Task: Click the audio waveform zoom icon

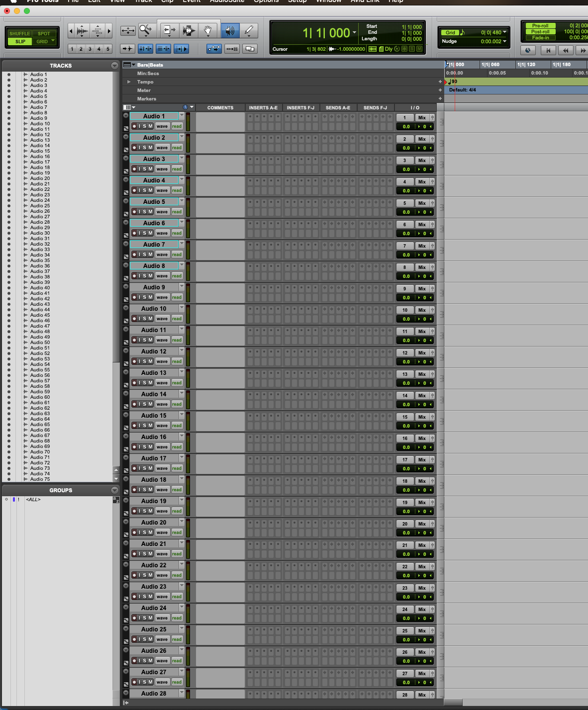Action: 83,31
